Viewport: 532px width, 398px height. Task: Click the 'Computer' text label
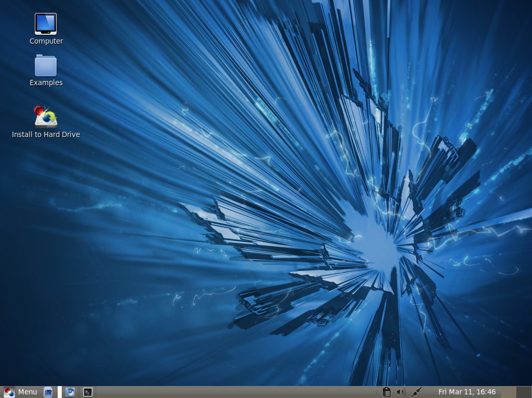46,41
